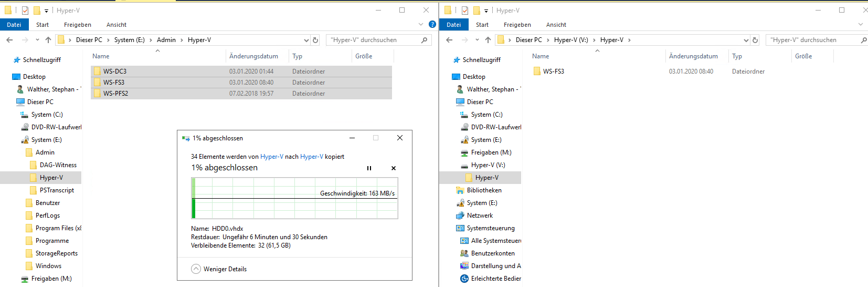Open source Hyper-V link in copy dialog
The height and width of the screenshot is (287, 868).
click(x=272, y=157)
